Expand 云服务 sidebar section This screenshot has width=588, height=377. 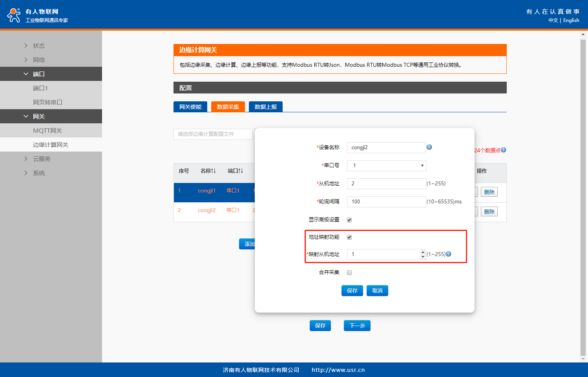(42, 159)
